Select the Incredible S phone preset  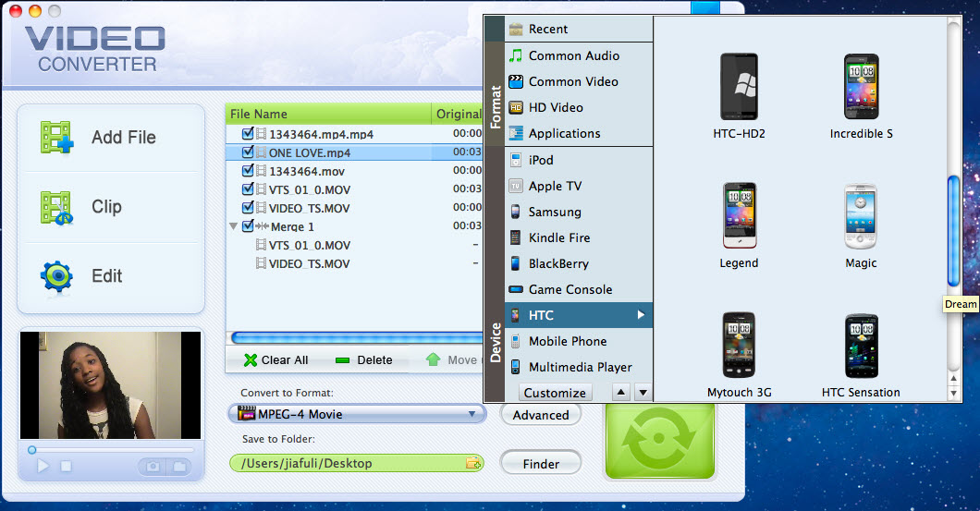point(862,86)
